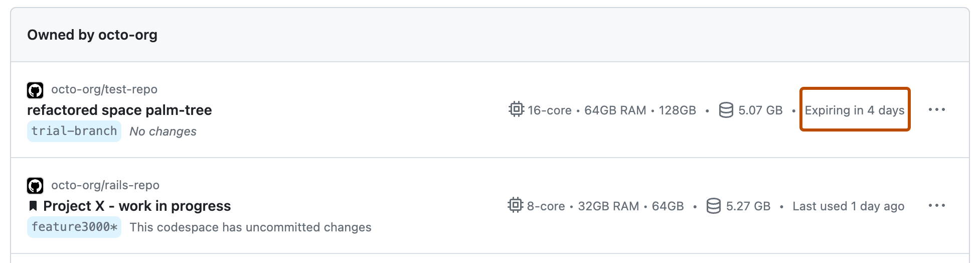
Task: Click the Last used 1 day ago text
Action: [x=848, y=206]
